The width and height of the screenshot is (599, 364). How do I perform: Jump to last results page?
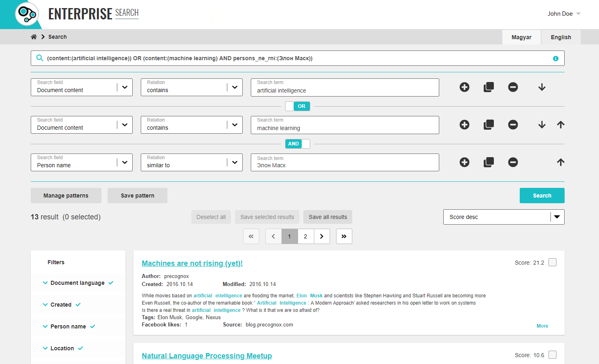tap(344, 236)
